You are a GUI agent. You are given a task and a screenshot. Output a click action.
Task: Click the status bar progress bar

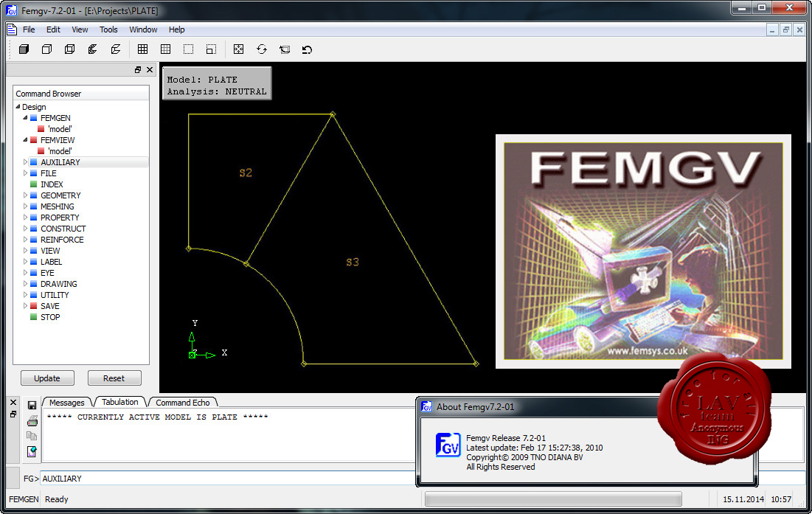tap(553, 499)
